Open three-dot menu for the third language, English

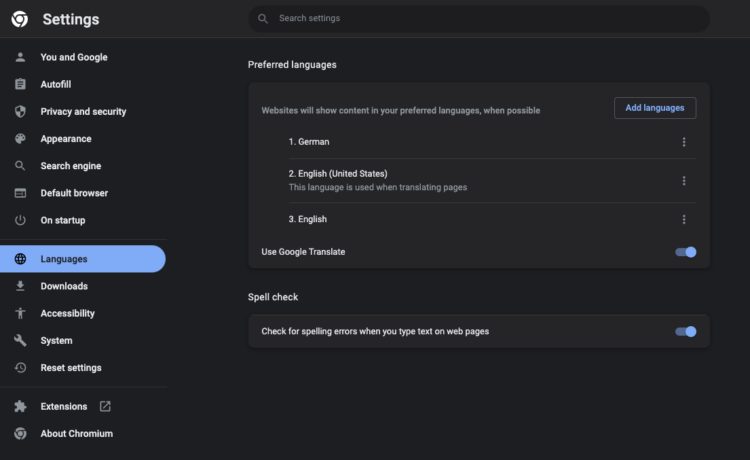pos(684,220)
